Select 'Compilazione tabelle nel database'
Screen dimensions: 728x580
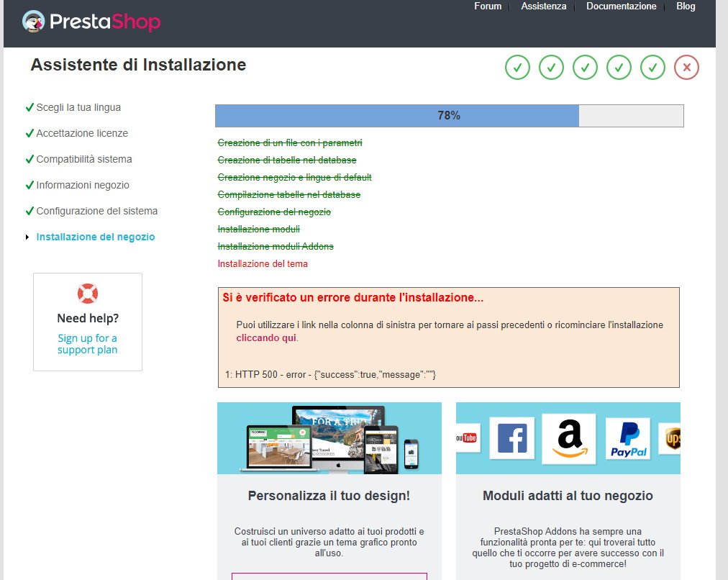[x=288, y=194]
